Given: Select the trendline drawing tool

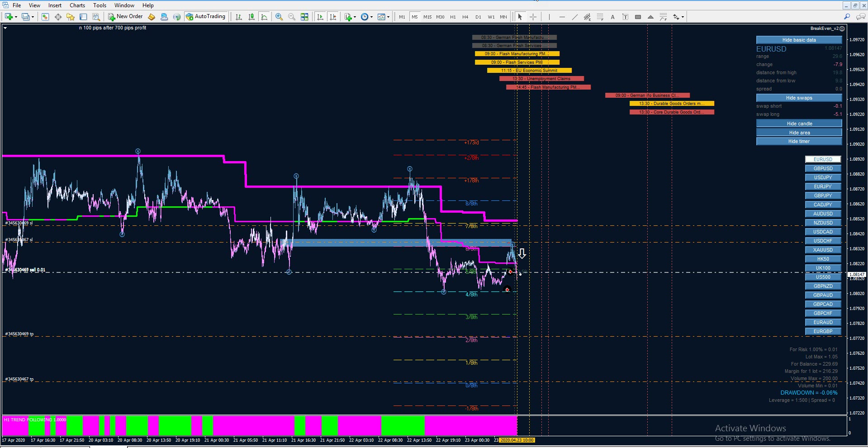Looking at the screenshot, I should (574, 17).
